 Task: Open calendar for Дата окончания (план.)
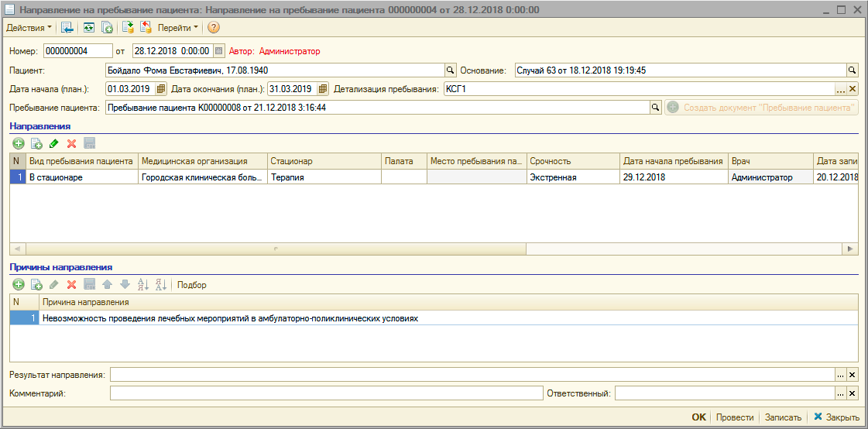pos(323,89)
